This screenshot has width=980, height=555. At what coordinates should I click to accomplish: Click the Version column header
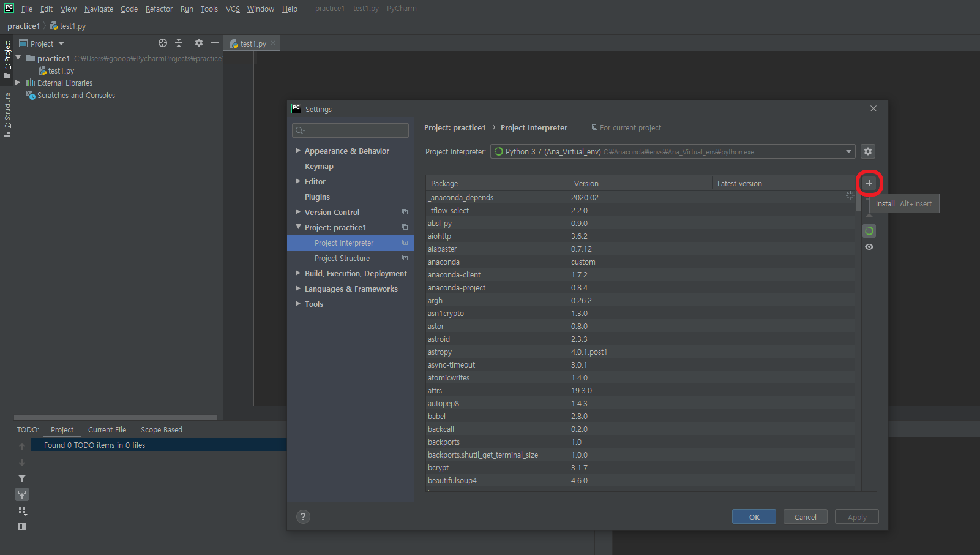[x=640, y=183]
